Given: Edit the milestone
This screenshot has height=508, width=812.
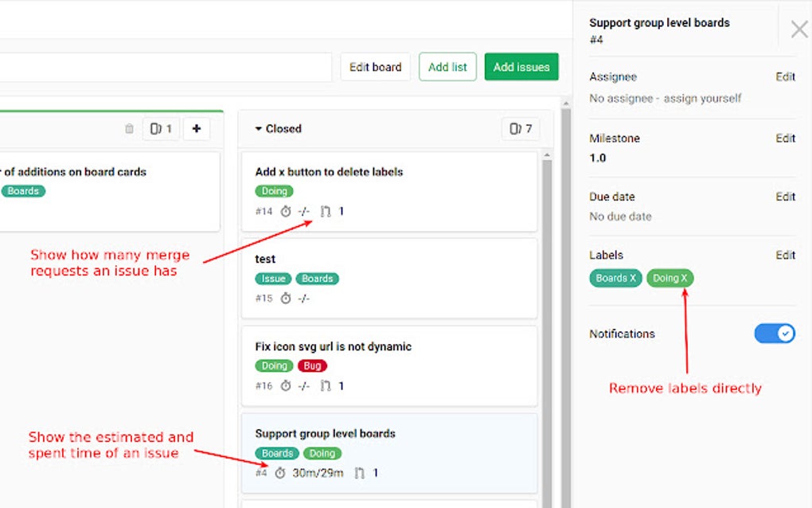Looking at the screenshot, I should (786, 138).
